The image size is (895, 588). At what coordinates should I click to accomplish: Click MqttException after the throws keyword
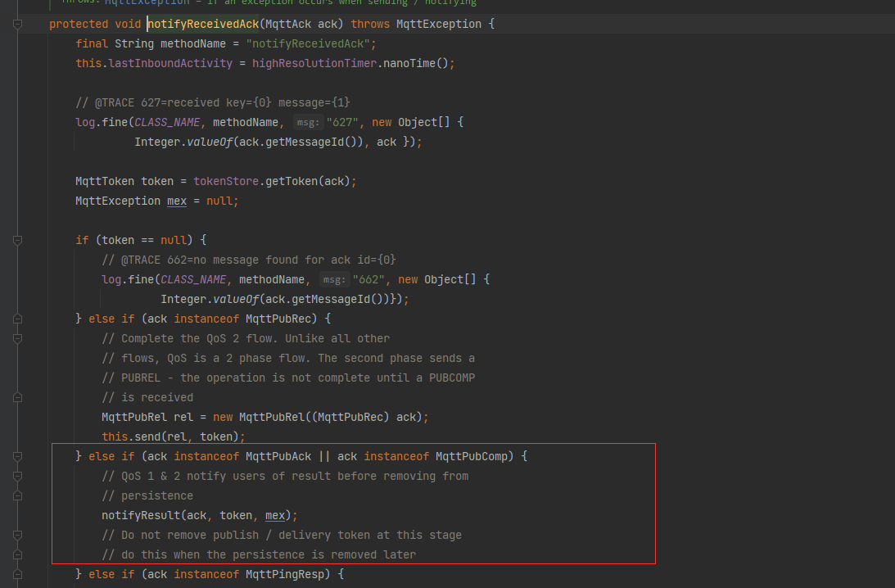(439, 24)
